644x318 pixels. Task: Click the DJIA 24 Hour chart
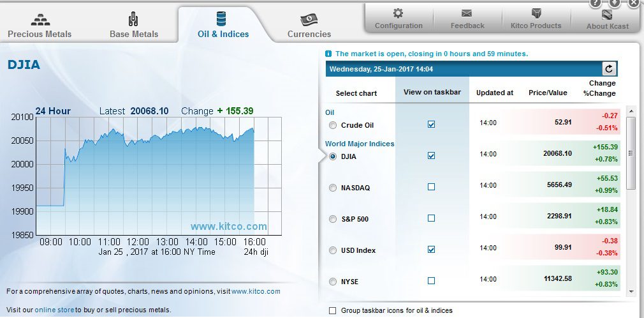click(x=159, y=176)
